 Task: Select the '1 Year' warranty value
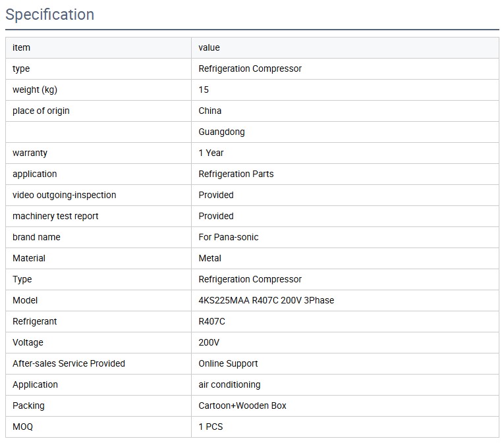(x=211, y=153)
